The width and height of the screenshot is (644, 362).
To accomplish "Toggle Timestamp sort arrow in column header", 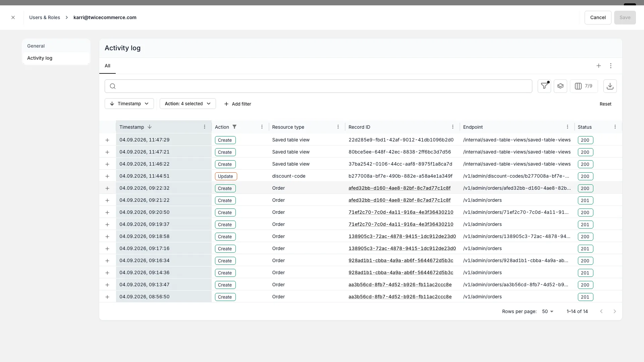I will (x=150, y=127).
